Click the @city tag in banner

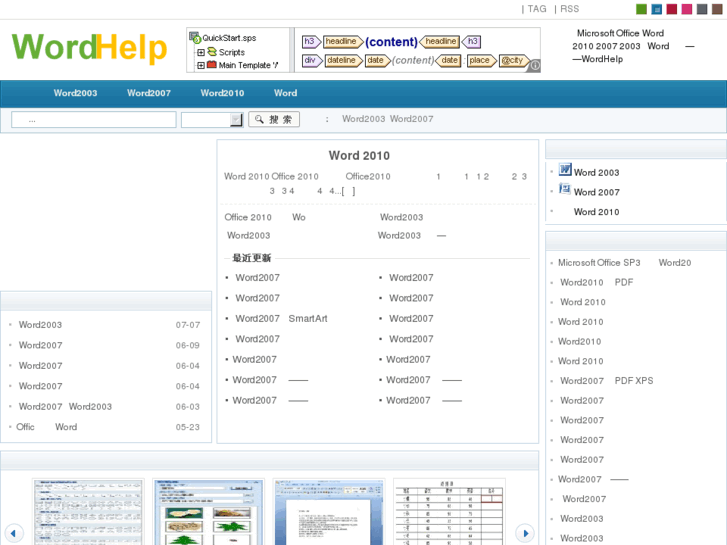pos(513,60)
